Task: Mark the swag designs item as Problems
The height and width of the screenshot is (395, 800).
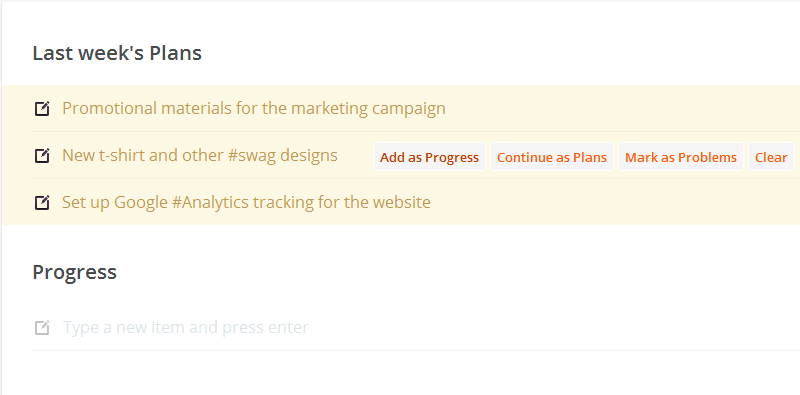Action: tap(681, 157)
